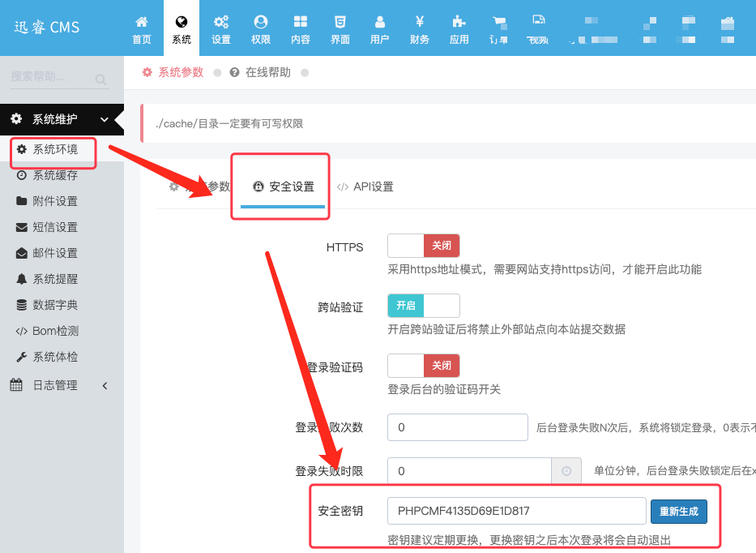This screenshot has width=756, height=553.
Task: Click the 系统参数 breadcrumb link
Action: [173, 72]
